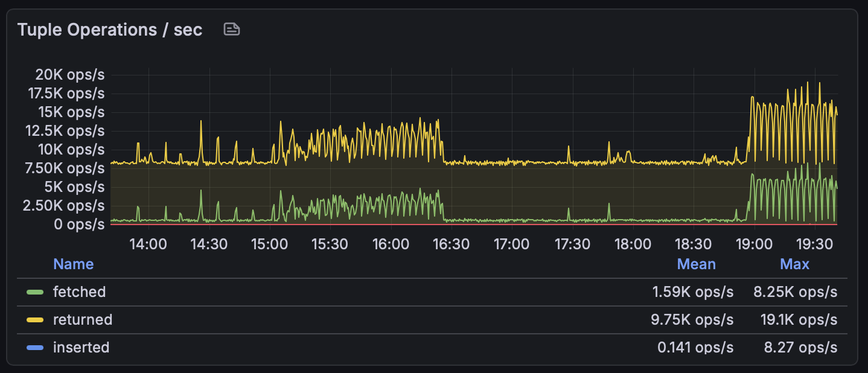Select the fetched row in the legend table
868x373 pixels.
click(79, 292)
